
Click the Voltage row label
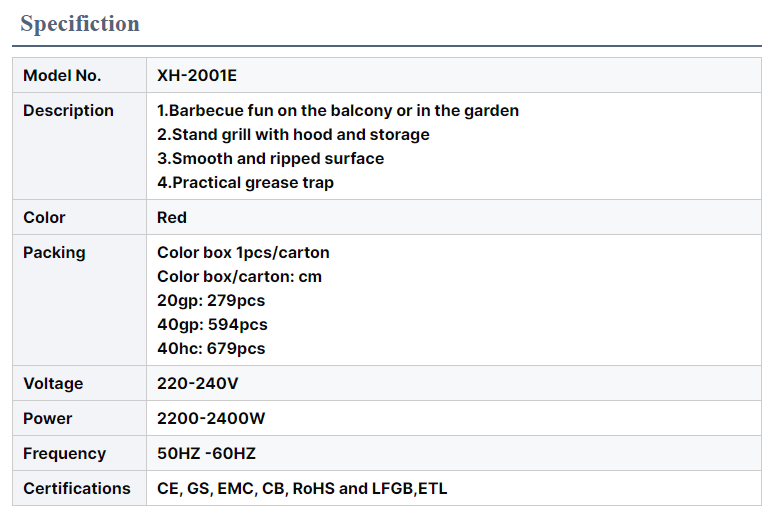[x=53, y=384]
